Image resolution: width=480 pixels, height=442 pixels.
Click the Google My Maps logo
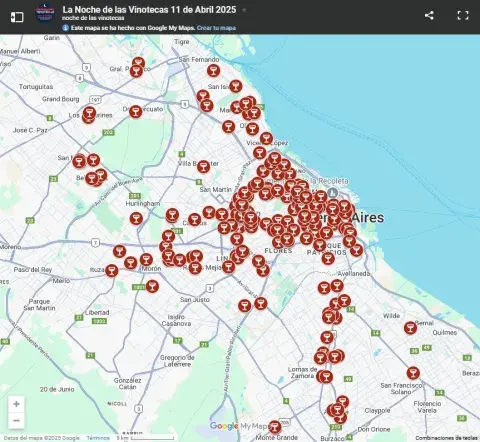pyautogui.click(x=240, y=426)
